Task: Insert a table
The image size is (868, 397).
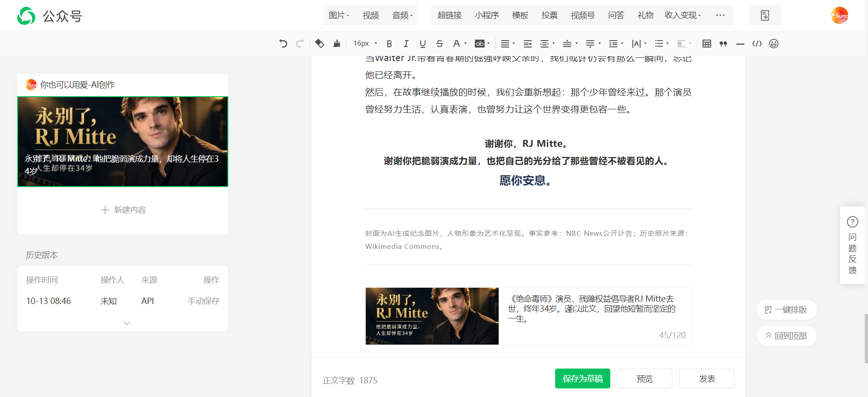Action: [x=707, y=43]
